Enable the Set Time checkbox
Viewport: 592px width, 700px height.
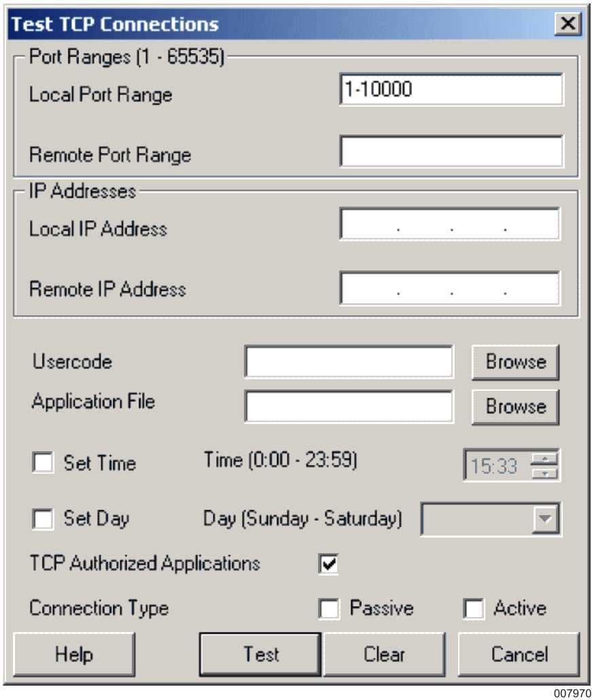(43, 463)
